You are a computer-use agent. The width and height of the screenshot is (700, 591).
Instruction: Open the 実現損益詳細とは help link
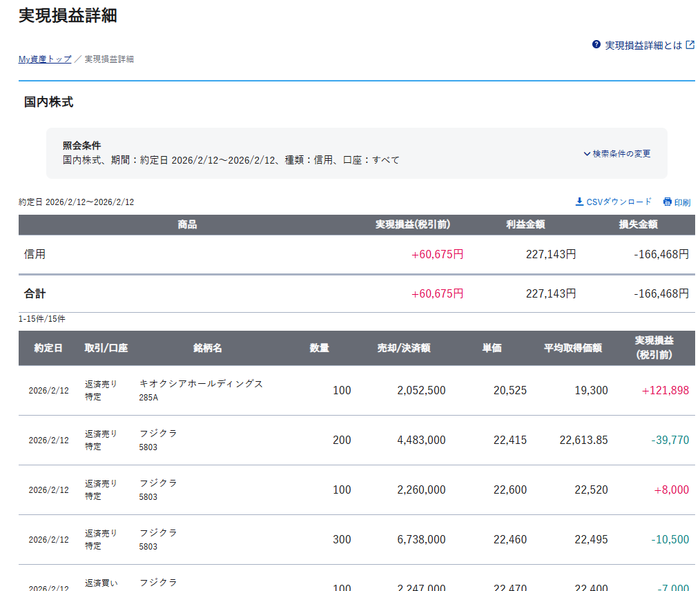[x=643, y=46]
